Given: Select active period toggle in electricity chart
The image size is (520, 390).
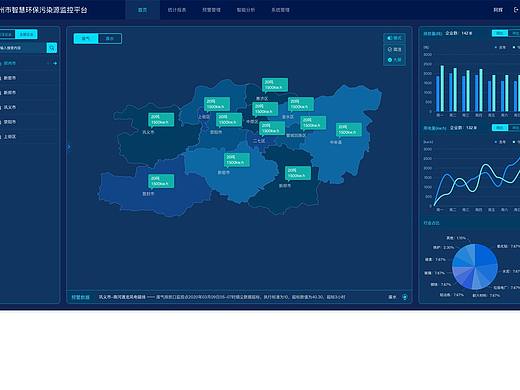Looking at the screenshot, I should pyautogui.click(x=500, y=128).
